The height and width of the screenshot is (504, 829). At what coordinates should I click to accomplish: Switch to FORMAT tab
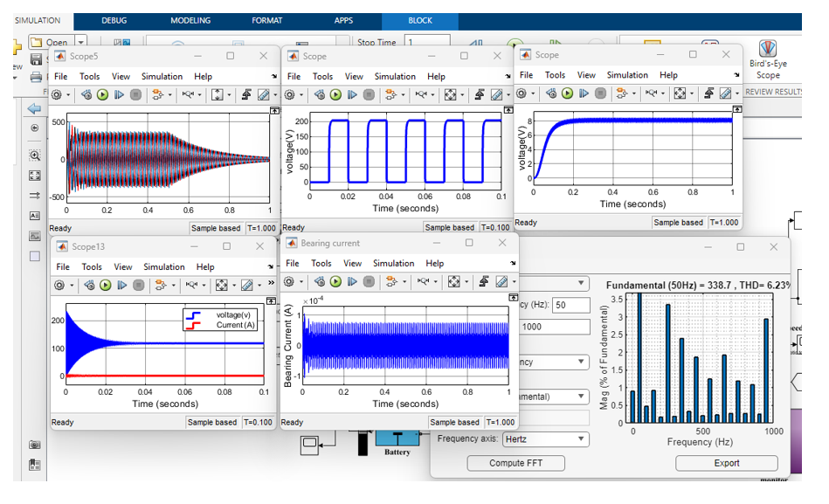[267, 21]
